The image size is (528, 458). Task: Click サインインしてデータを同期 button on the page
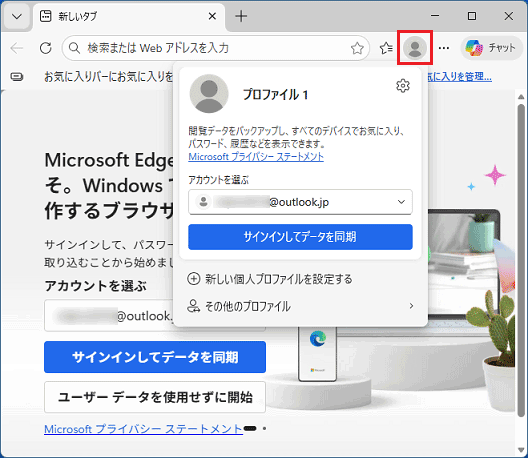coord(155,357)
